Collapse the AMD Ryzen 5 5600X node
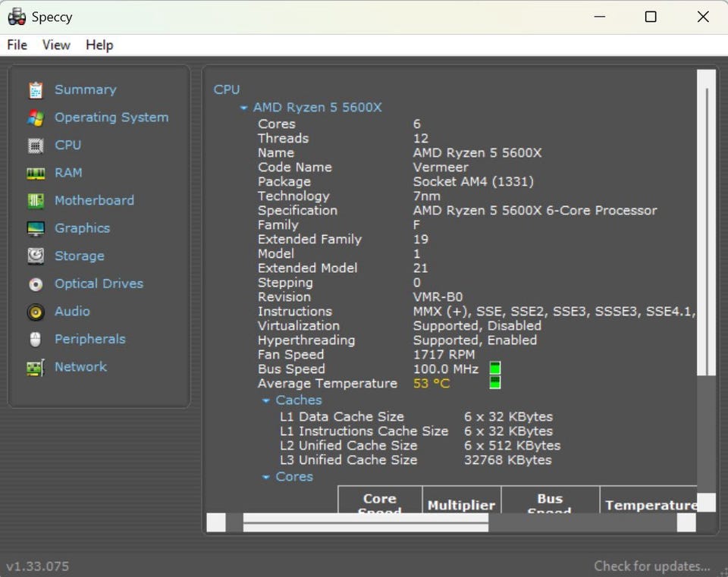The width and height of the screenshot is (728, 577). 243,108
